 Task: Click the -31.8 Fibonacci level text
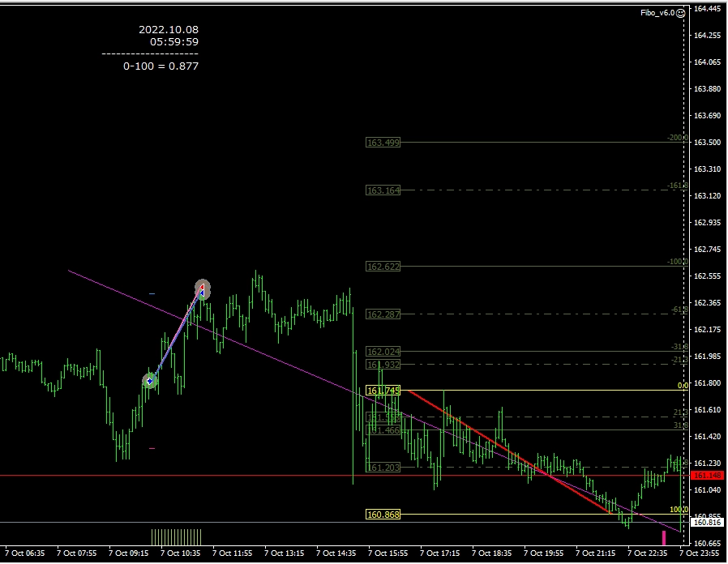(x=679, y=347)
